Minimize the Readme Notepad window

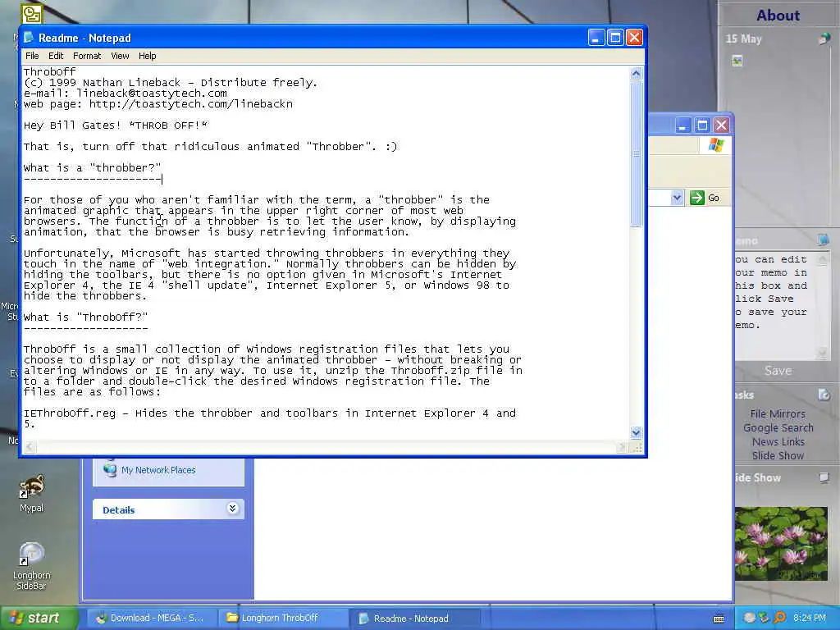[596, 38]
